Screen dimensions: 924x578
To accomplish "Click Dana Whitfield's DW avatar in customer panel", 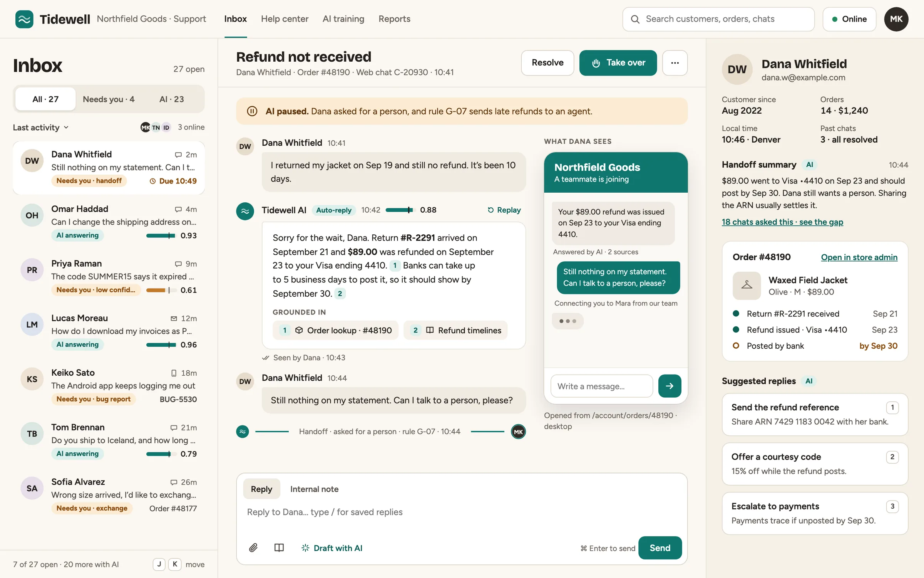I will (737, 69).
